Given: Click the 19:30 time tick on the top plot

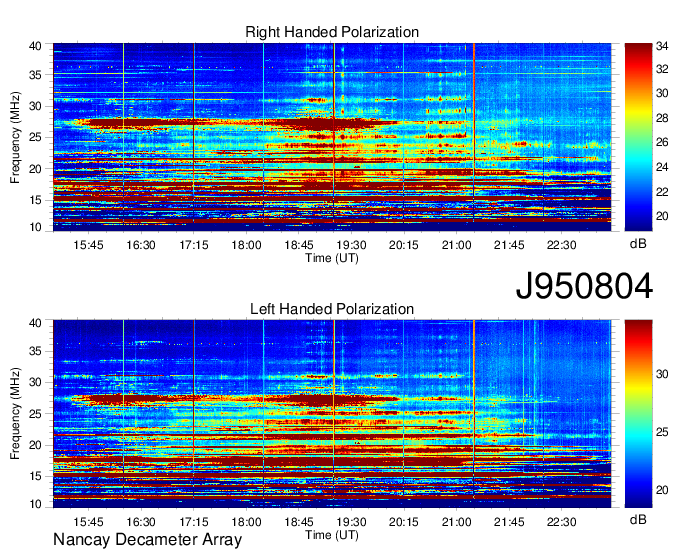Looking at the screenshot, I should (x=351, y=245).
